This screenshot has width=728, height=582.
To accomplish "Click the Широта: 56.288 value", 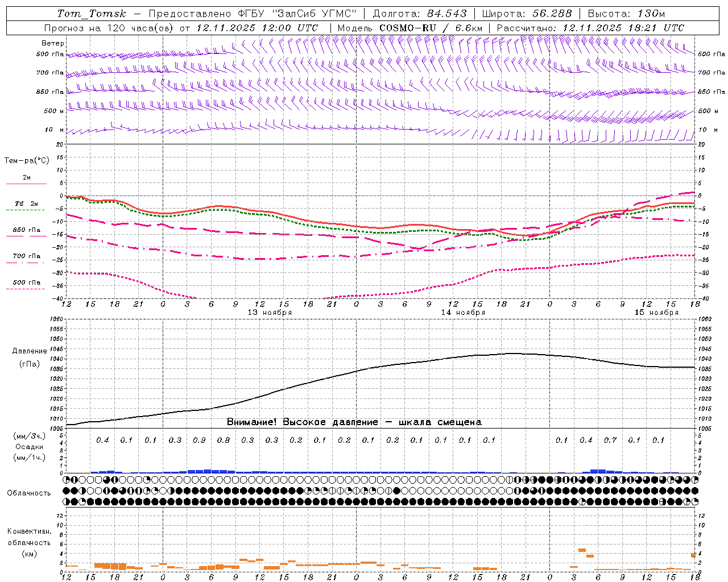I will point(527,14).
